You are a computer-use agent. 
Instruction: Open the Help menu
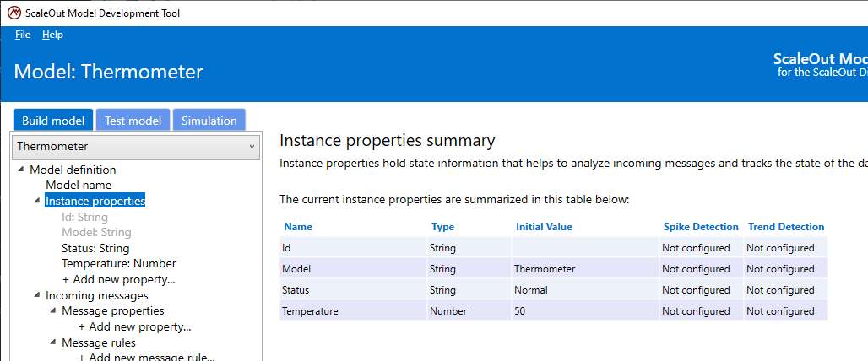tap(52, 35)
